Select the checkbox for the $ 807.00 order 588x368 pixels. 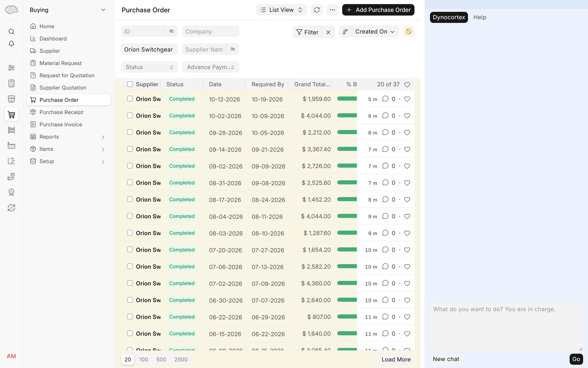(x=130, y=316)
